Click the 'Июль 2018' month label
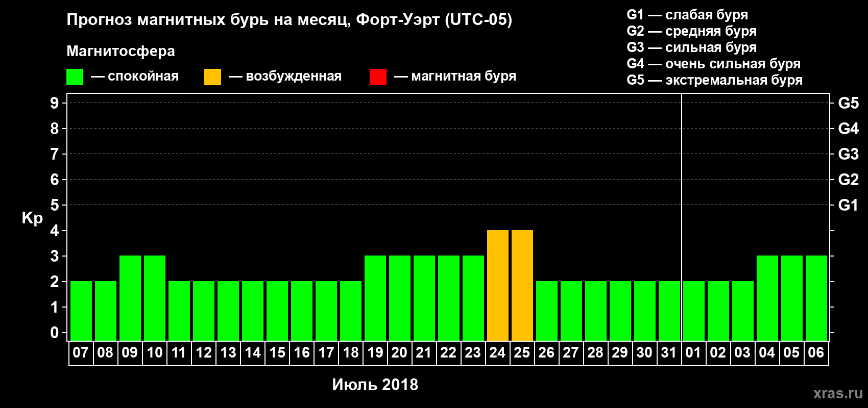The width and height of the screenshot is (868, 408). coord(375,385)
